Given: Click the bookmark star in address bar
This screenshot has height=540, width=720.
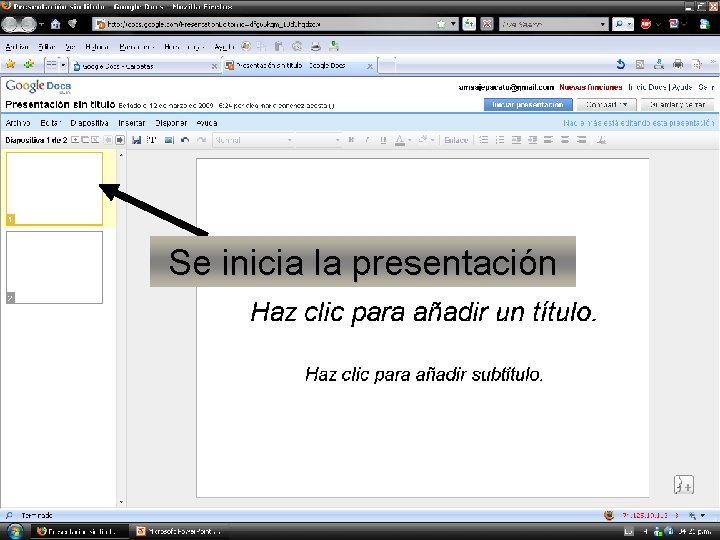Looking at the screenshot, I should point(441,24).
